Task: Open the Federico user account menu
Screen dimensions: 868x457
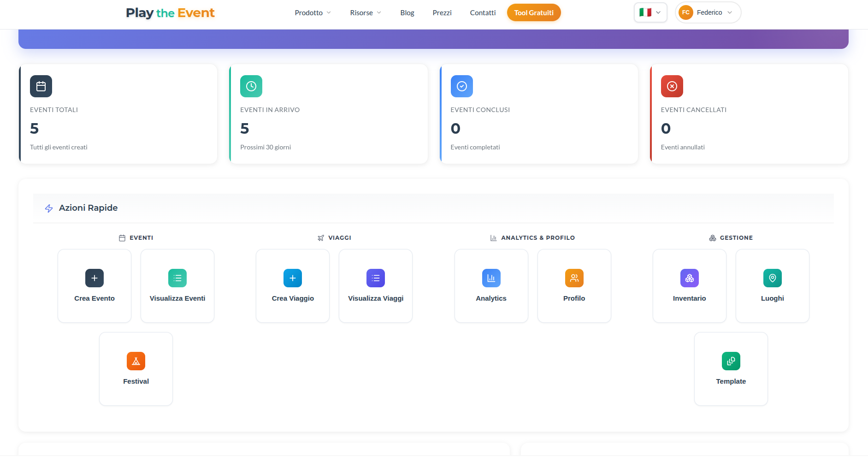Action: point(708,12)
